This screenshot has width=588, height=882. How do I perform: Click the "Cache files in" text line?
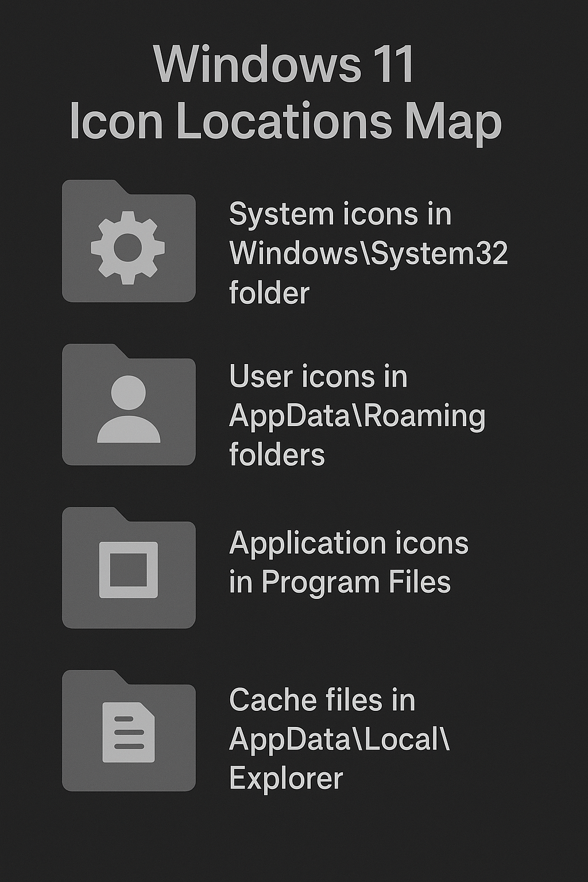coord(322,701)
